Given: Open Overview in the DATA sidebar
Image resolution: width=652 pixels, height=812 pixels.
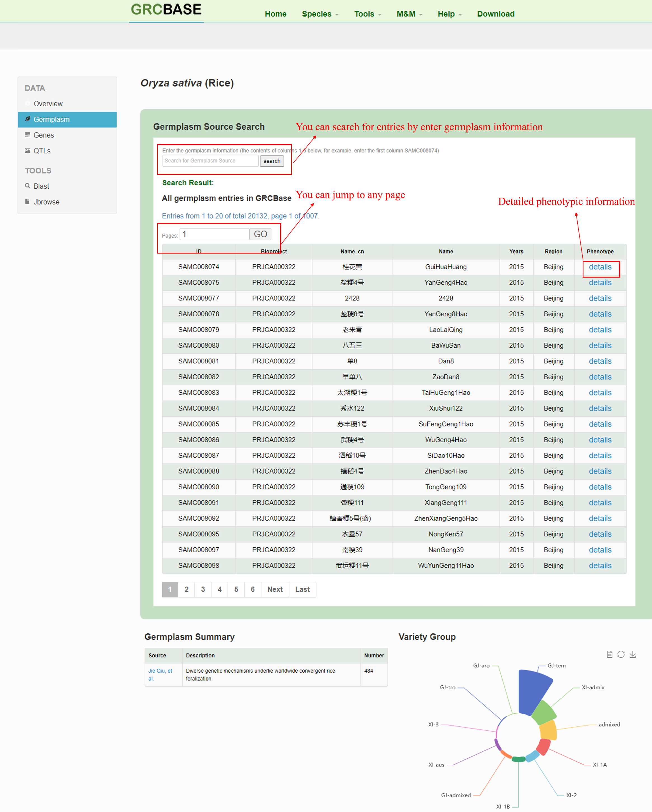Looking at the screenshot, I should tap(48, 104).
